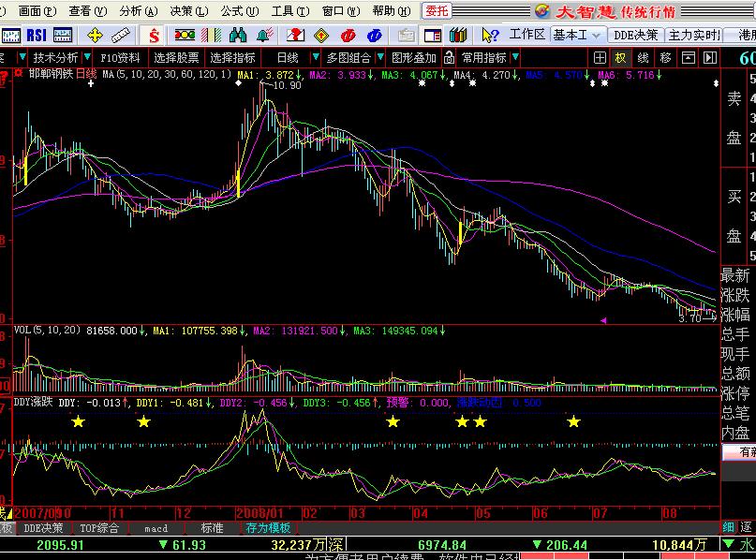Click the 选择股票 button
This screenshot has height=560, width=756.
176,58
